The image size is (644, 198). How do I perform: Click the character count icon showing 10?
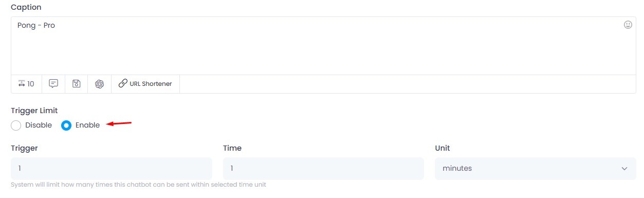(26, 84)
